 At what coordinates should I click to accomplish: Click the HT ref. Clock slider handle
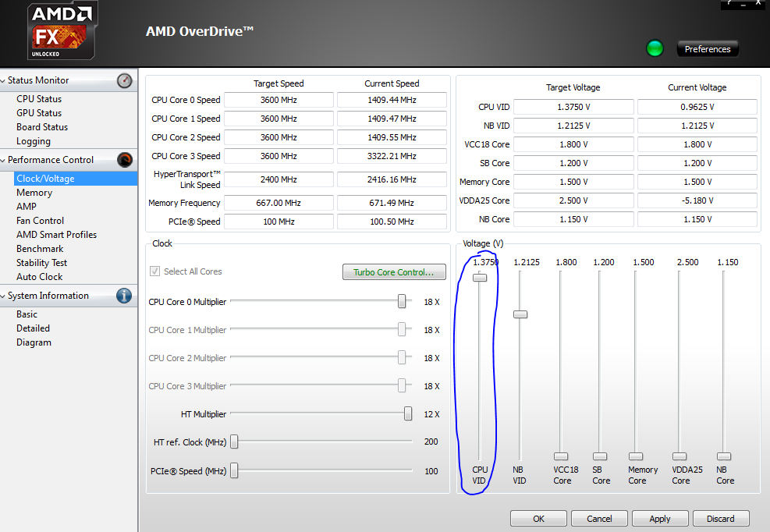click(x=234, y=442)
